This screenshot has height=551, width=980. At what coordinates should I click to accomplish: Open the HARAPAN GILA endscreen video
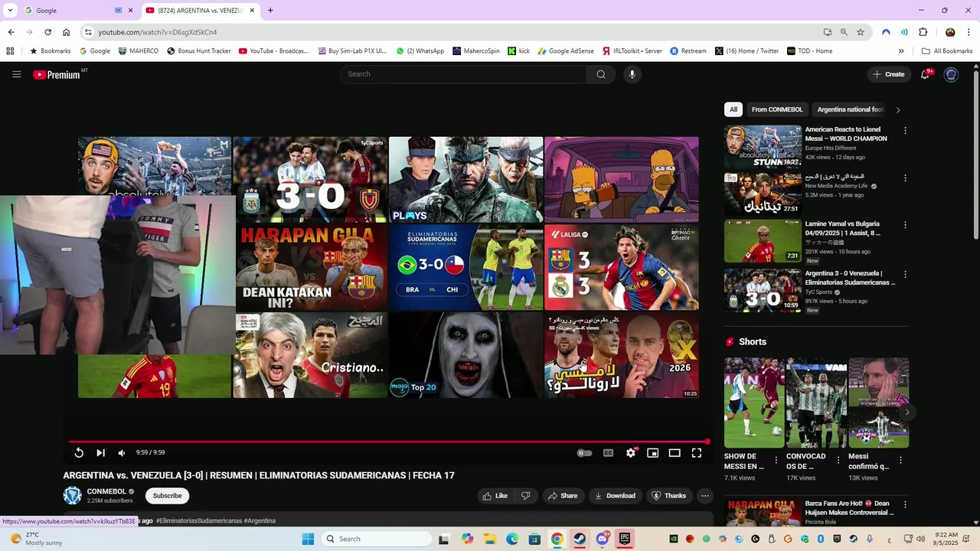[311, 267]
